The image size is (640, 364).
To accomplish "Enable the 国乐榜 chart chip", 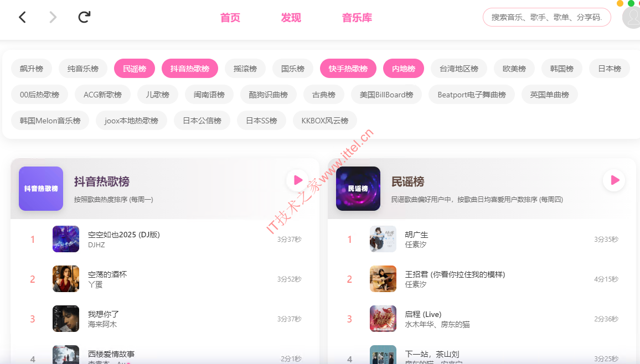I will pos(293,69).
